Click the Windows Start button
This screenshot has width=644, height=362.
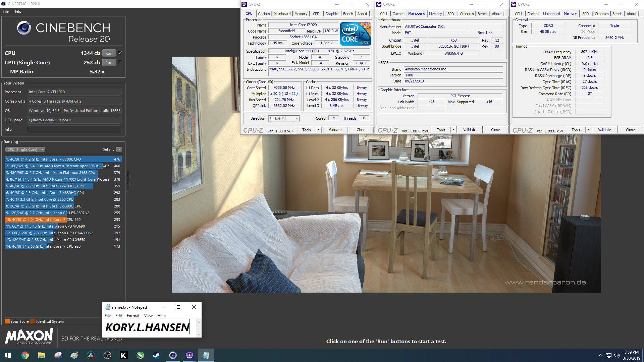pyautogui.click(x=8, y=355)
